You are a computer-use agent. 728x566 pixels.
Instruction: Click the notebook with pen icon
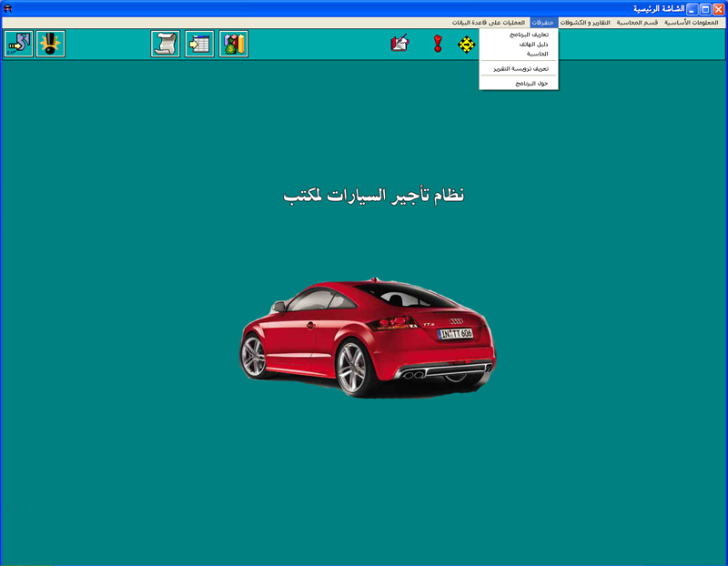click(399, 44)
